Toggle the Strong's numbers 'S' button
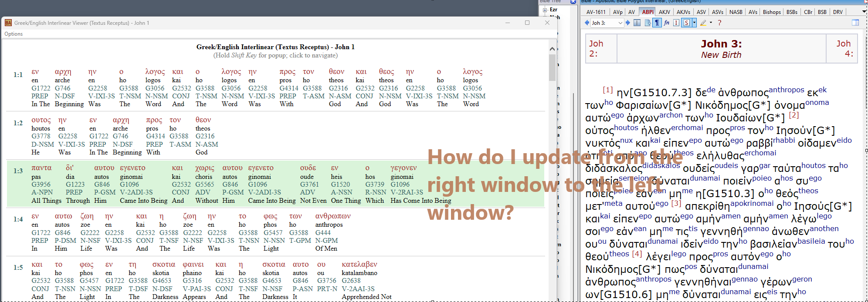The height and width of the screenshot is (302, 868). coord(686,23)
